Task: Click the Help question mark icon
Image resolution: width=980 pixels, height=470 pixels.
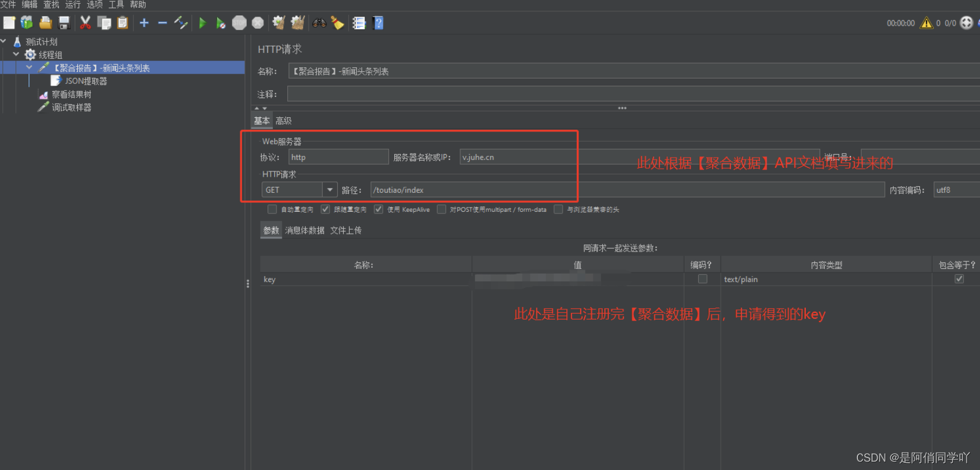Action: click(378, 23)
